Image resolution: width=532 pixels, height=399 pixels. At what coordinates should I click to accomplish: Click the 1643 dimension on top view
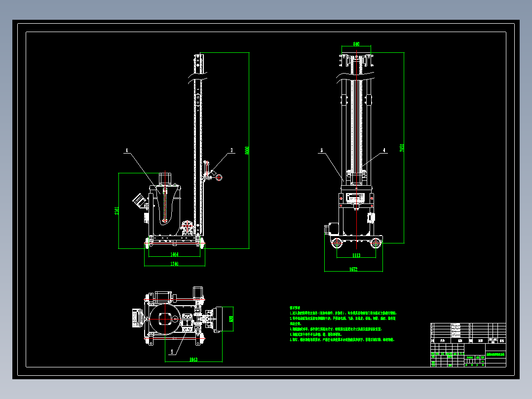coord(193,359)
